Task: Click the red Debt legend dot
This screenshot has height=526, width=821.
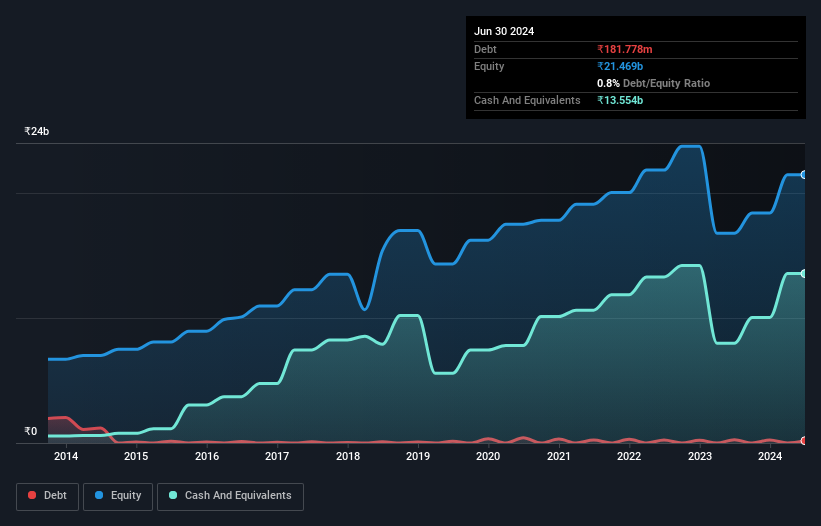Action: [32, 495]
